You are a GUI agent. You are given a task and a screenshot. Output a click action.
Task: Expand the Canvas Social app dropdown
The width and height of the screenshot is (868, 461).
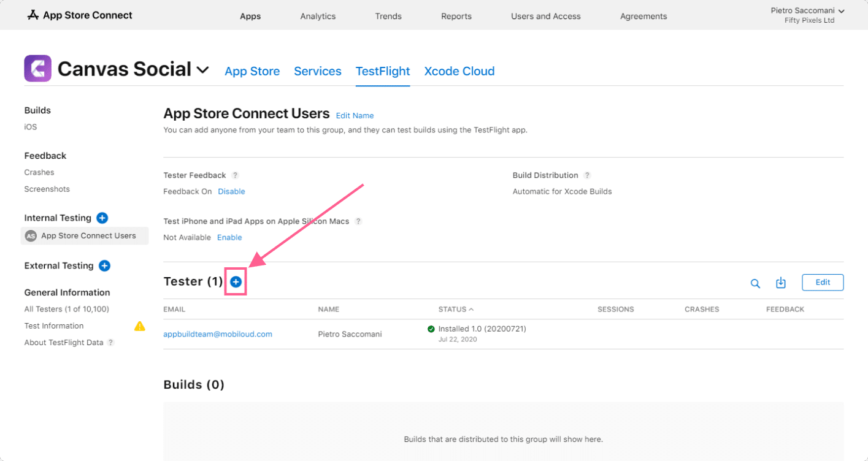coord(202,70)
